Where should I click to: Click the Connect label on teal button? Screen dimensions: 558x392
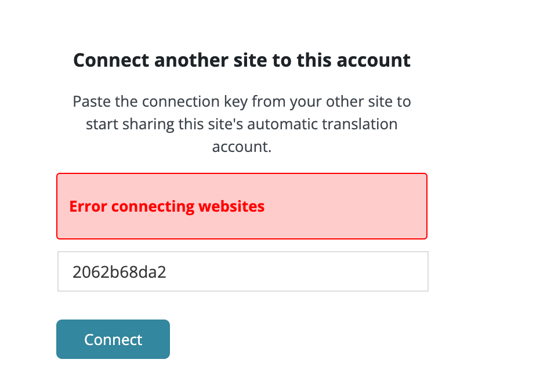pos(113,340)
